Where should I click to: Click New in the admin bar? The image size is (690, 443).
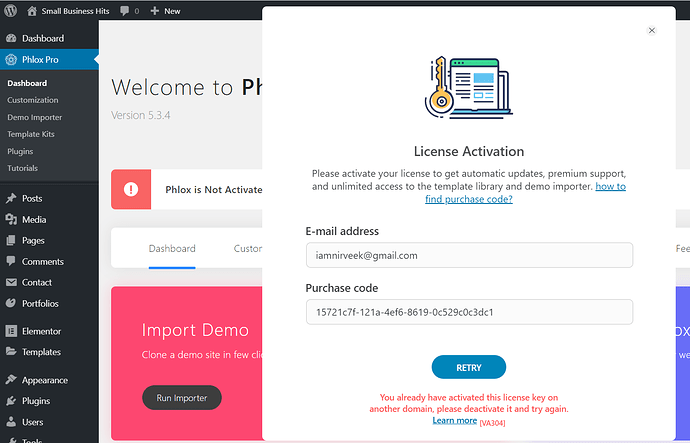(x=172, y=11)
